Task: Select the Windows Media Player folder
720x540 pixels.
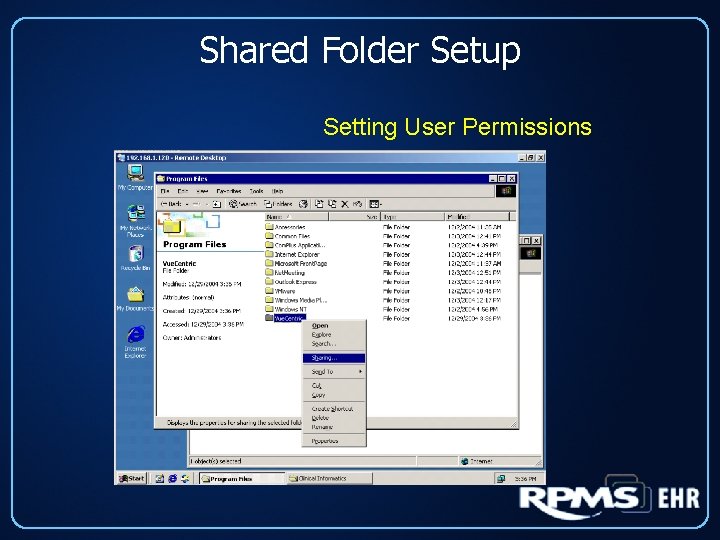Action: click(x=296, y=300)
